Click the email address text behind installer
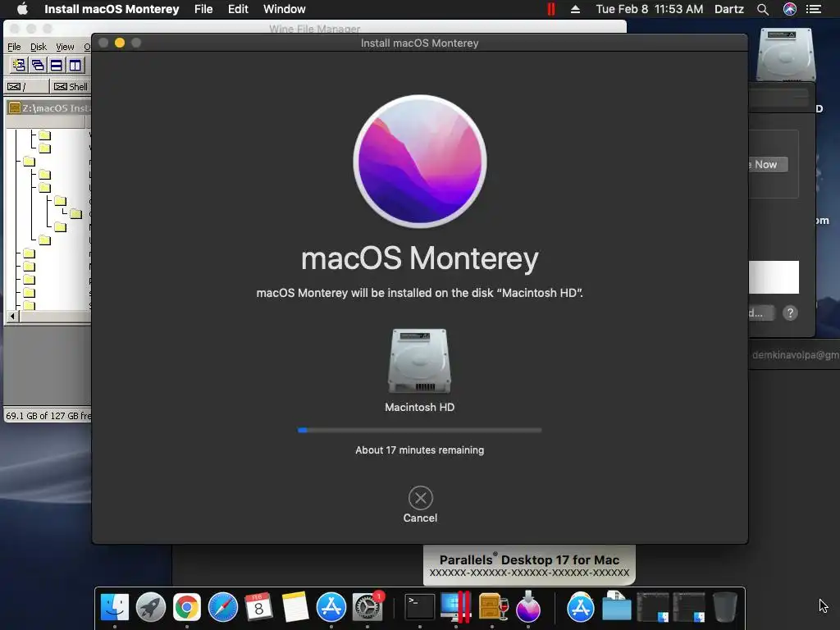 click(x=795, y=354)
